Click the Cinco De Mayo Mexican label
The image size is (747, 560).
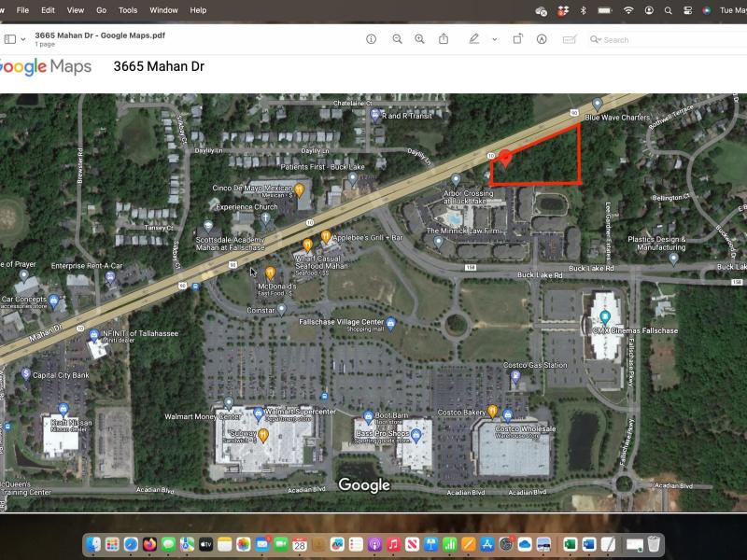(252, 188)
